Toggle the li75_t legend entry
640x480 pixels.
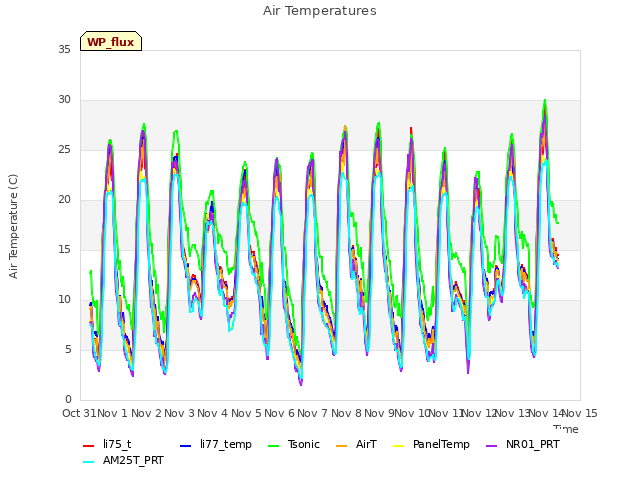(107, 444)
